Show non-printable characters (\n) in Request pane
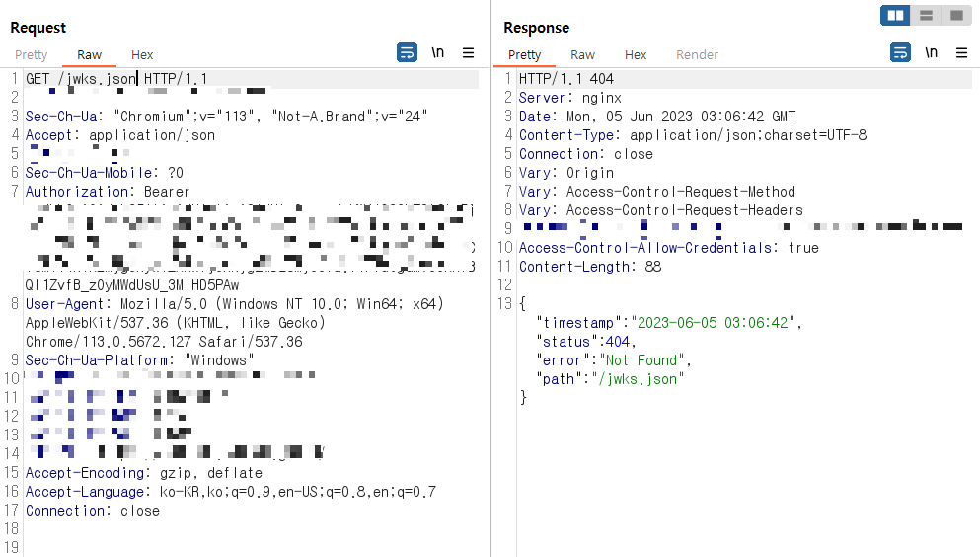 click(x=437, y=52)
